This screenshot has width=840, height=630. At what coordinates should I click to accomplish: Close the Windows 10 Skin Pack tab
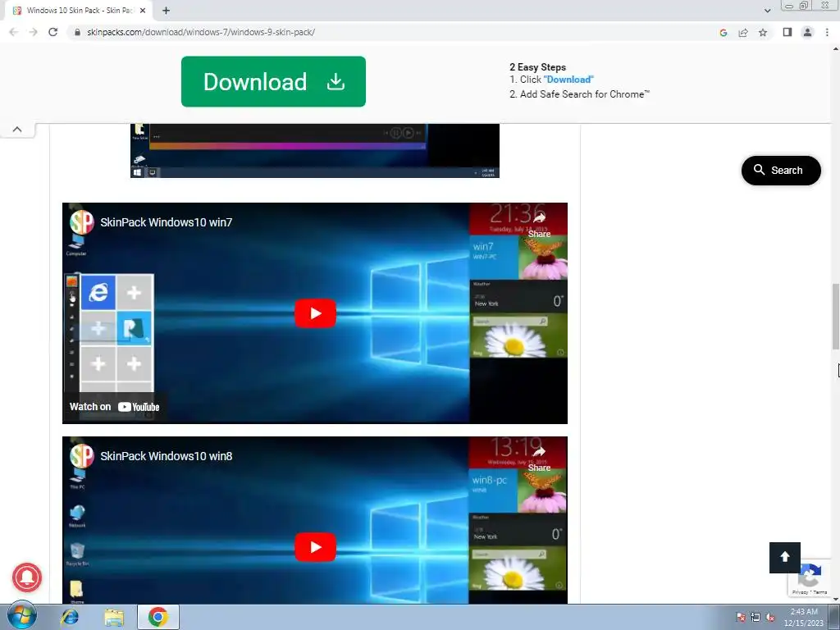[x=143, y=10]
